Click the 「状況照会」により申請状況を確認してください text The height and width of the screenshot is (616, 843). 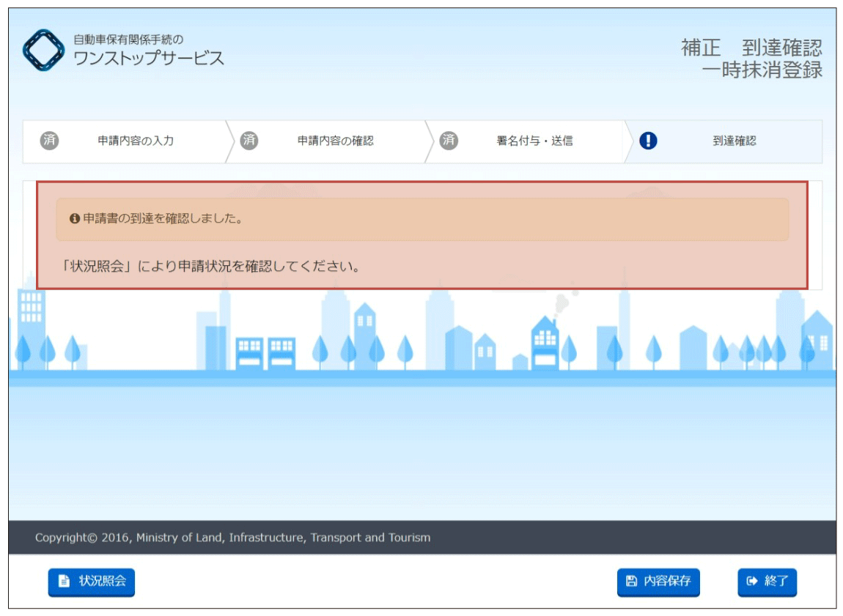coord(210,267)
